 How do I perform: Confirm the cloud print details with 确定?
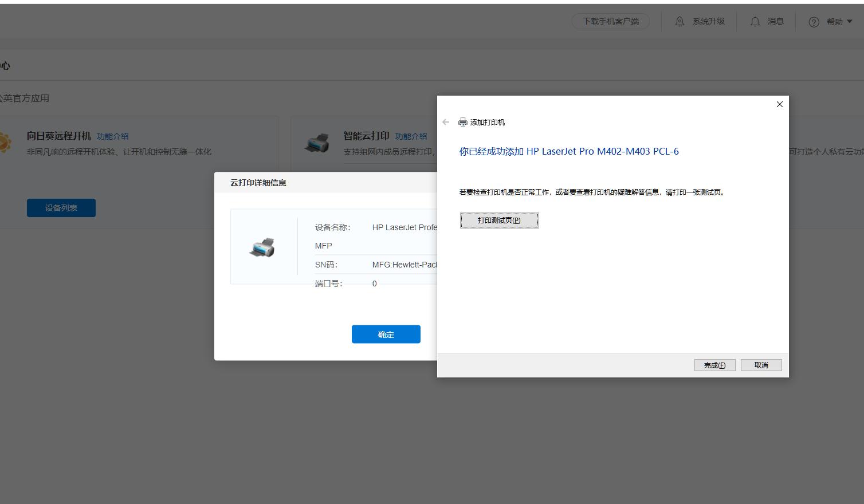[x=386, y=334]
